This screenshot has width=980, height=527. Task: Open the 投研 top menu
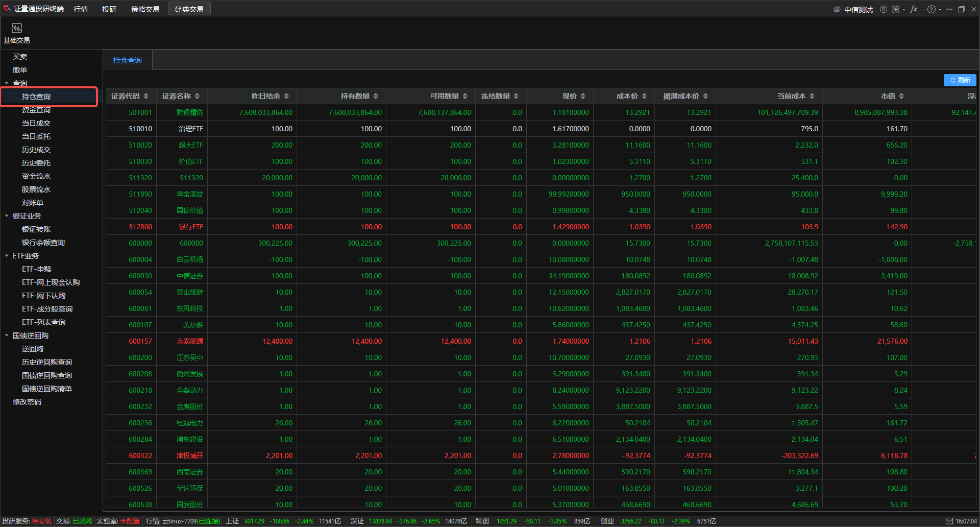pos(109,9)
